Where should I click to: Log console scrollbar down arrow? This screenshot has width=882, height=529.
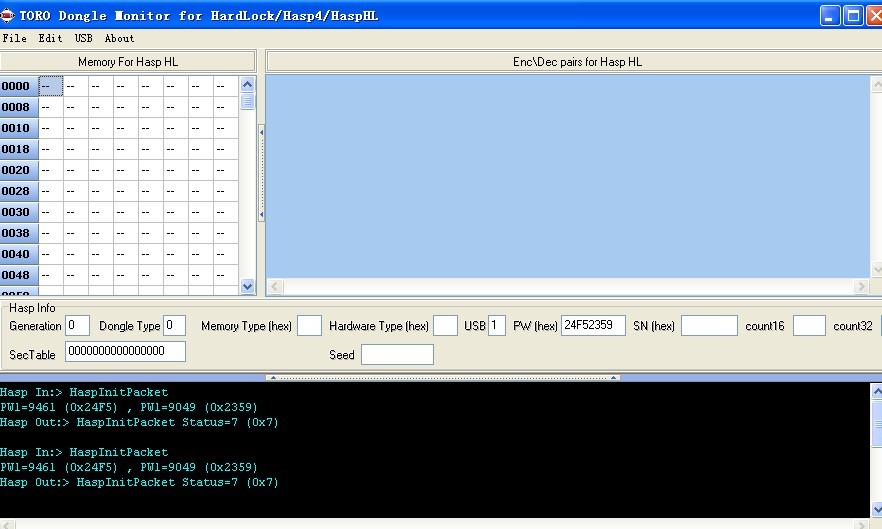(x=876, y=510)
